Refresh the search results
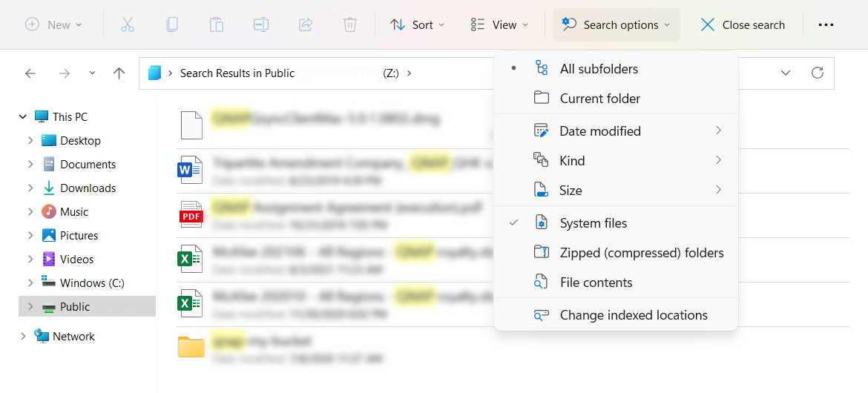Image resolution: width=868 pixels, height=393 pixels. (817, 73)
